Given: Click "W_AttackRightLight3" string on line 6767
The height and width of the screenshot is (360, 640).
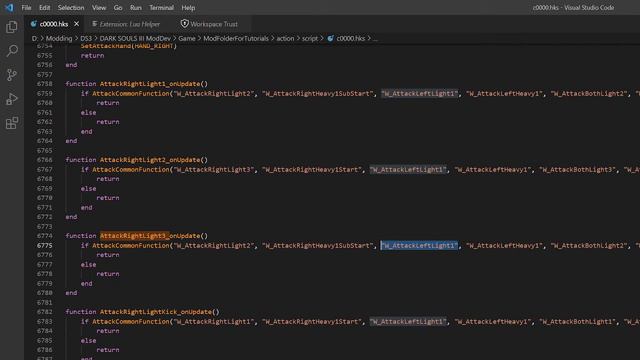Looking at the screenshot, I should 215,169.
